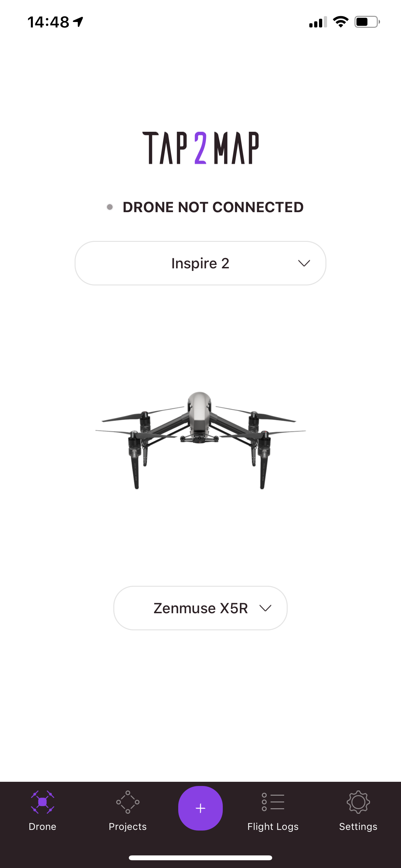The width and height of the screenshot is (401, 868).
Task: Click the chevron beside Inspire 2
Action: click(304, 263)
